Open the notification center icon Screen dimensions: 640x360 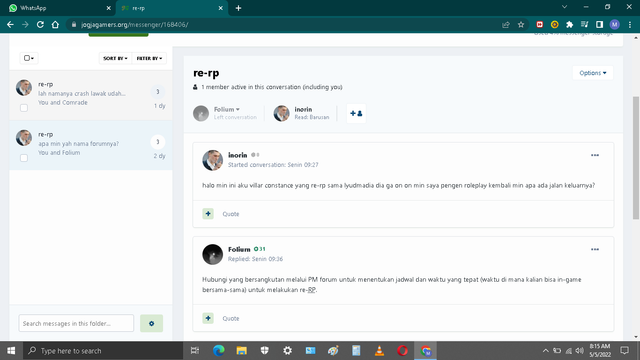tap(624, 351)
